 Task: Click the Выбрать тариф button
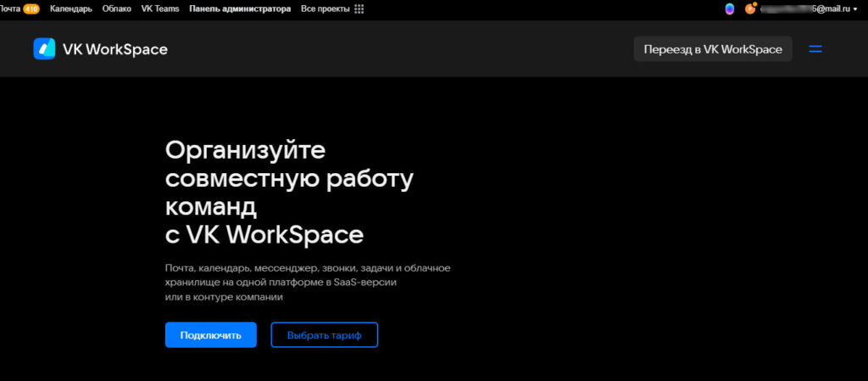(325, 335)
